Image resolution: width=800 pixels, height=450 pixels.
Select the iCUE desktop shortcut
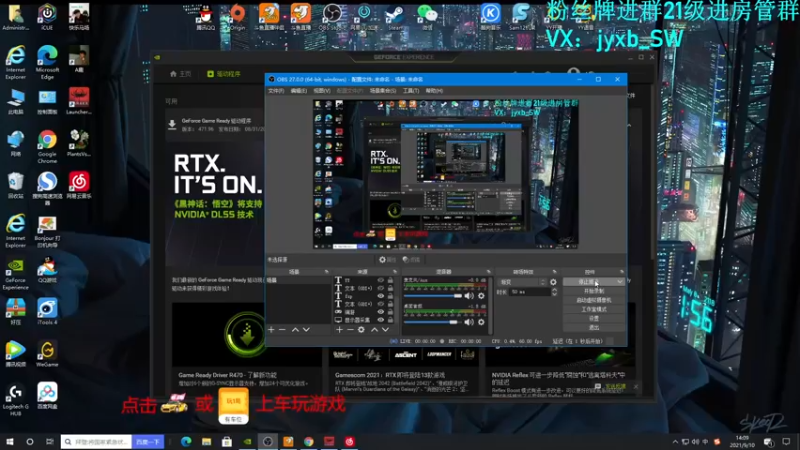(x=47, y=16)
